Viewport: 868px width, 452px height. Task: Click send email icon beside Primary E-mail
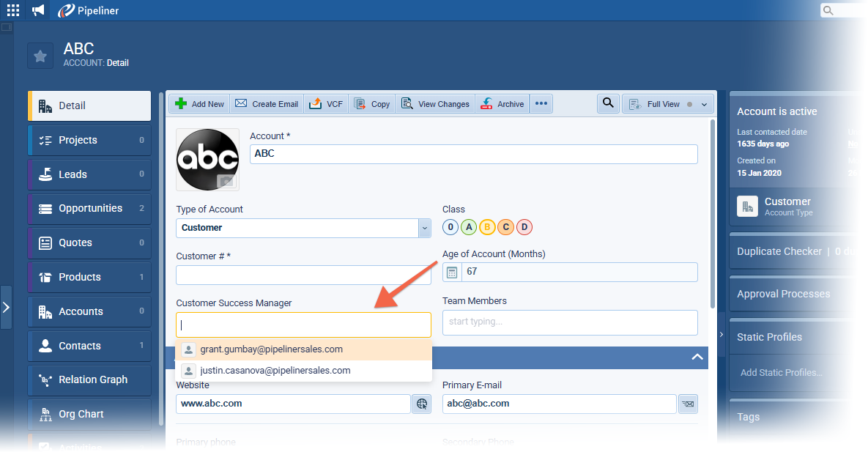[x=688, y=404]
